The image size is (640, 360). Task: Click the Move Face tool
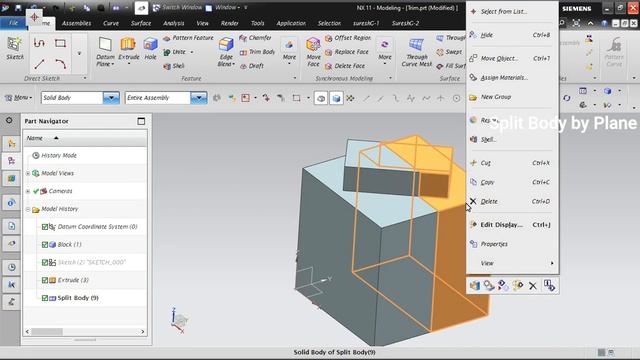[x=313, y=51]
